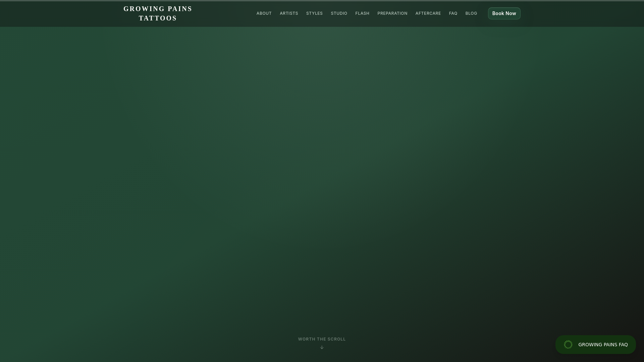The image size is (644, 362).
Task: Click the Worth the Scroll text
Action: point(322,339)
